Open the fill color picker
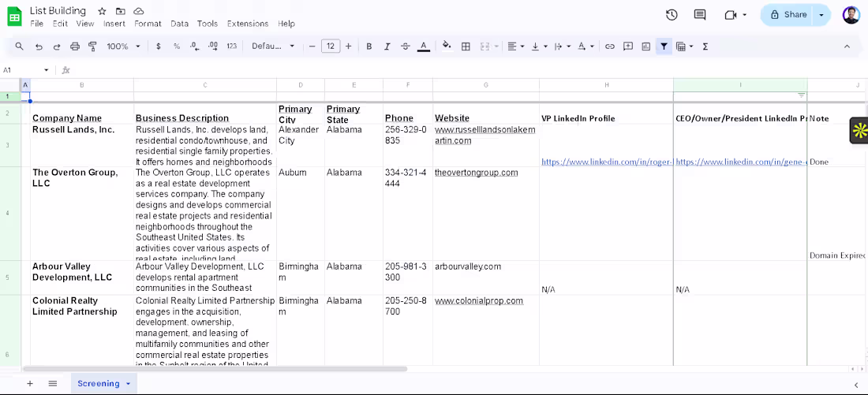868x395 pixels. [x=447, y=47]
